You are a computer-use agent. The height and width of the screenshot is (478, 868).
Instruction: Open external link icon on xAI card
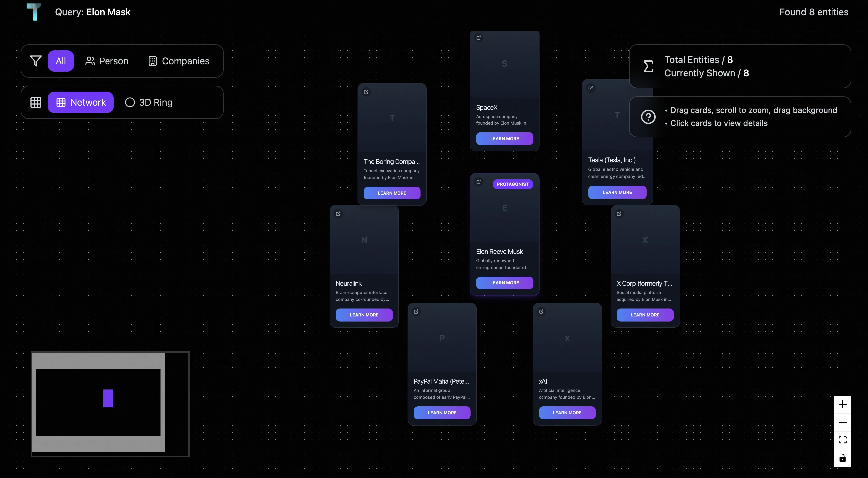click(x=542, y=311)
